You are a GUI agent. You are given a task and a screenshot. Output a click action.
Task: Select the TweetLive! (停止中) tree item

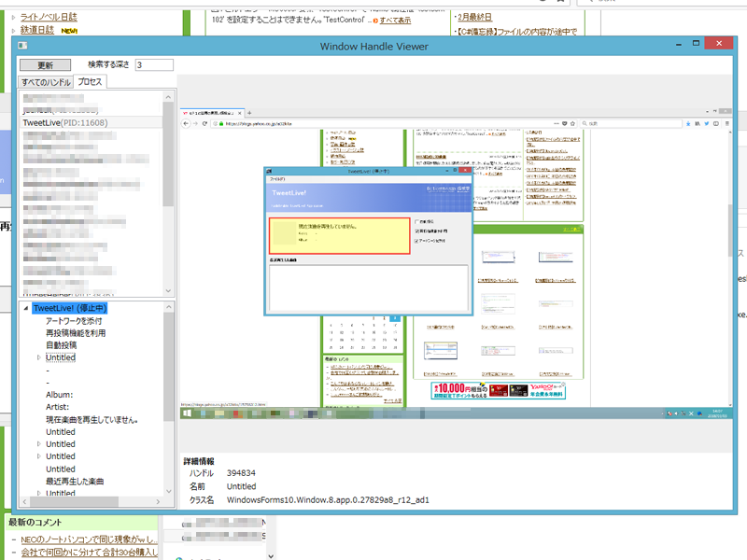pos(70,308)
